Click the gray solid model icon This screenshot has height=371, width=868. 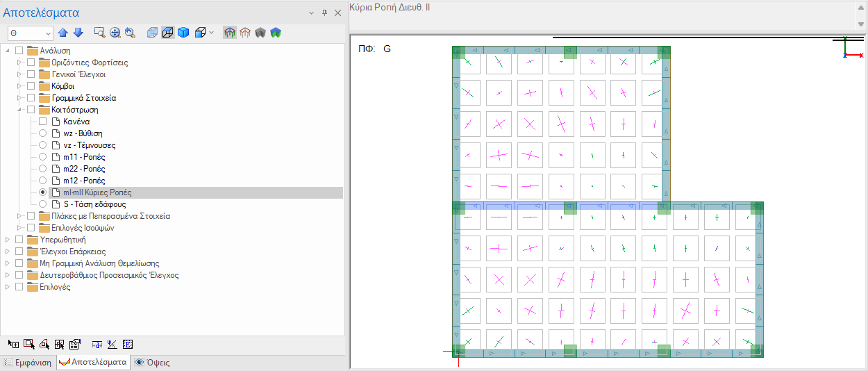(x=260, y=33)
